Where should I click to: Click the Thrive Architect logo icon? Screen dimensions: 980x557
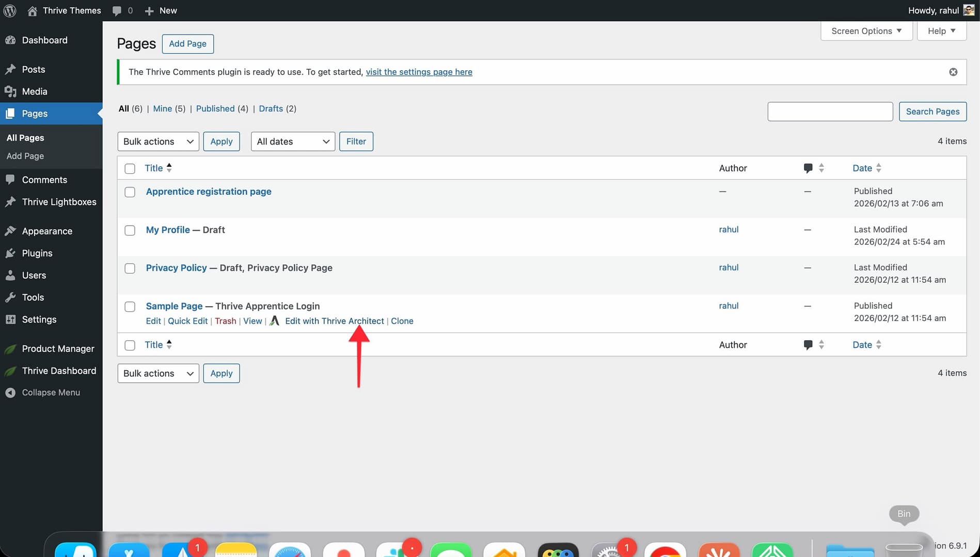tap(275, 321)
